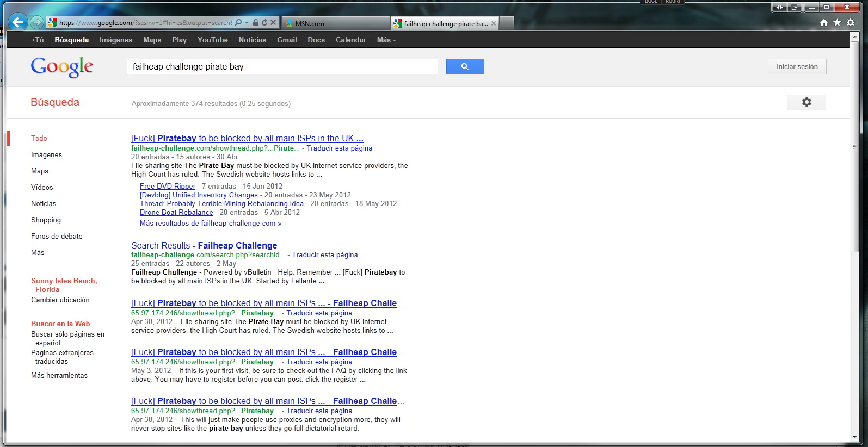This screenshot has height=447, width=868.
Task: Open first result Piratebay blocked by UK ISPs
Action: [x=247, y=138]
